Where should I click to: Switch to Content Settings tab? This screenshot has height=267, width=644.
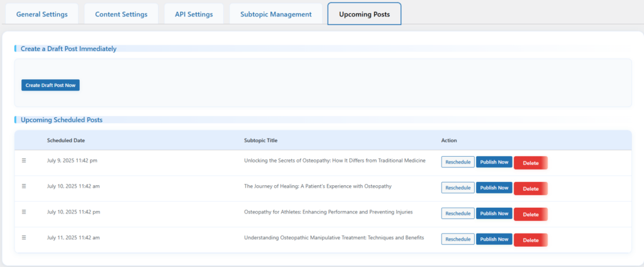click(121, 14)
